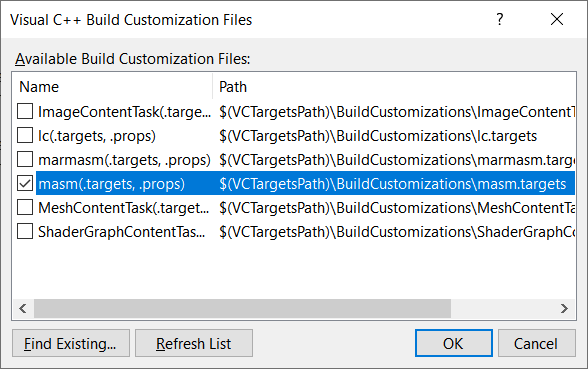The image size is (588, 369).
Task: Check the MeshContentTask checkbox
Action: 25,208
